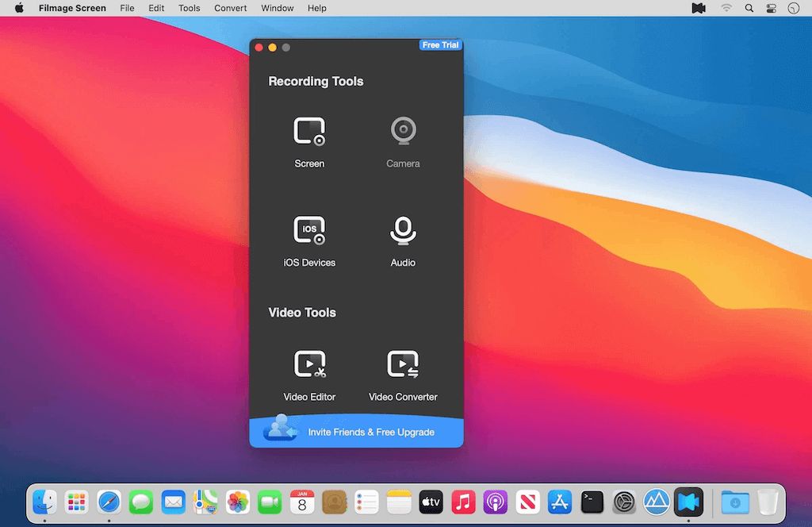Viewport: 812px width, 527px height.
Task: Launch Safari from the Dock
Action: (109, 502)
